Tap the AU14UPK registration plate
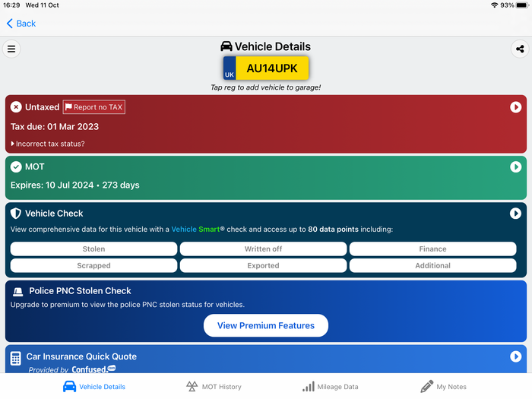The width and height of the screenshot is (532, 399). pyautogui.click(x=266, y=68)
